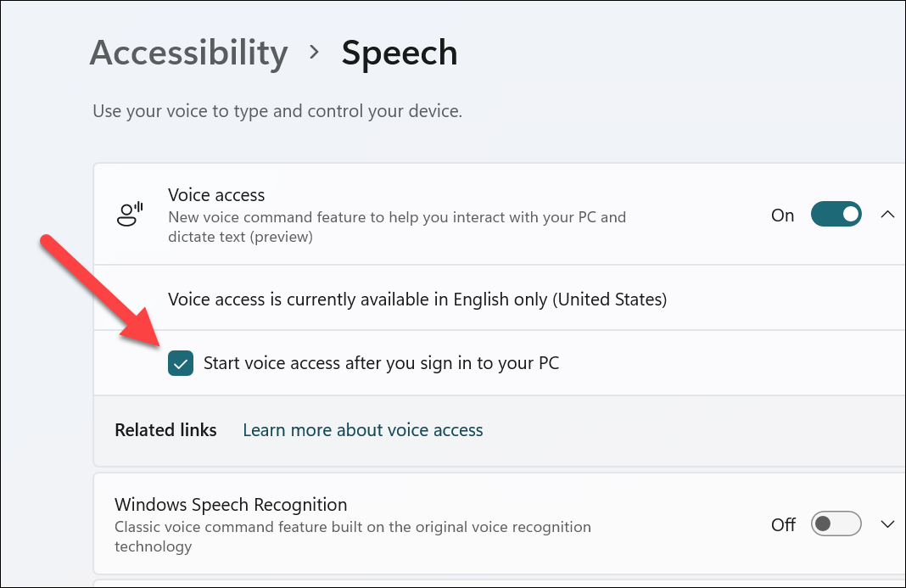Image resolution: width=906 pixels, height=588 pixels.
Task: Enable Windows Speech Recognition
Action: coord(835,524)
